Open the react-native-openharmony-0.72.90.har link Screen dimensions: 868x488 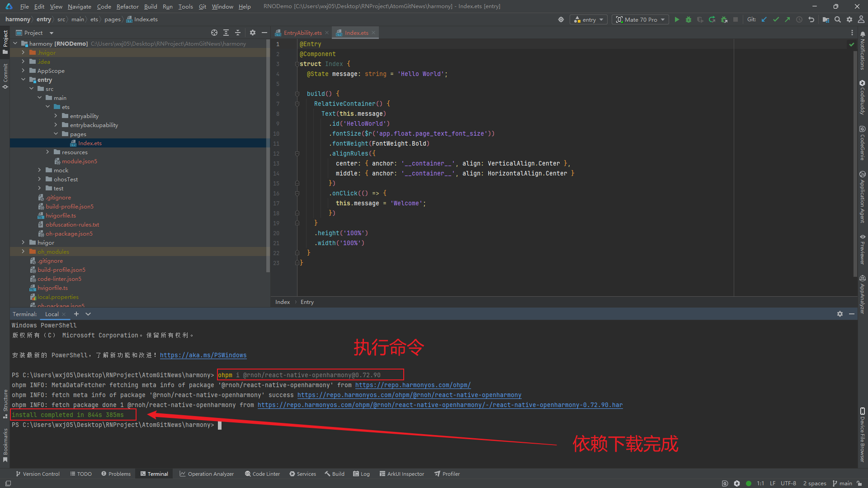(440, 405)
